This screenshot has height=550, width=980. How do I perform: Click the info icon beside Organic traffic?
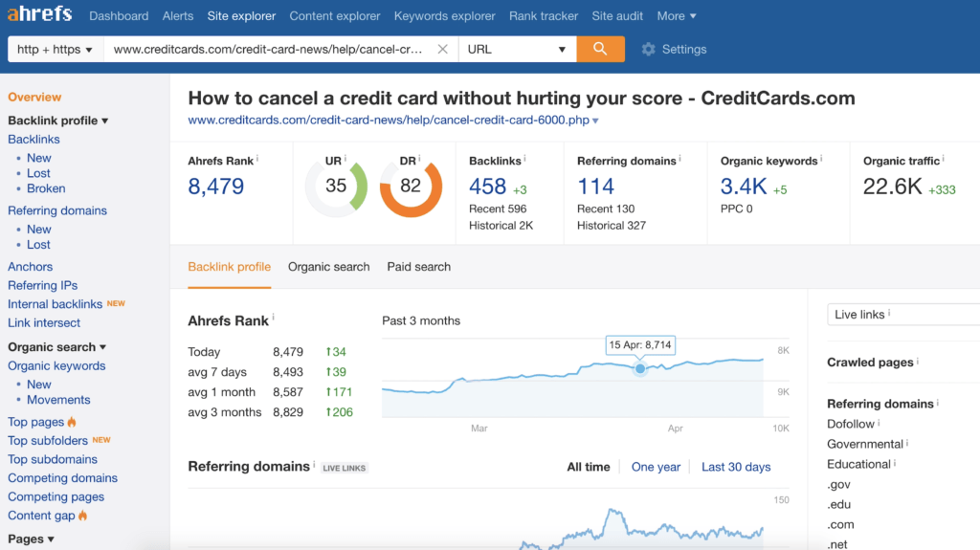tap(943, 159)
